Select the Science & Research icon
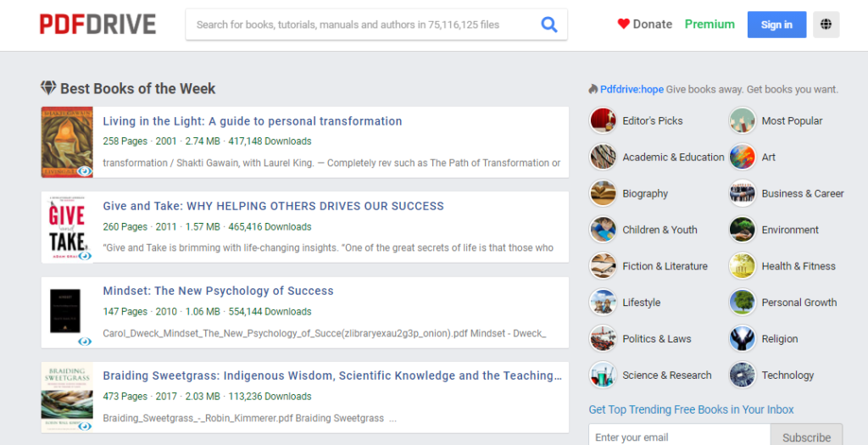 click(x=603, y=375)
